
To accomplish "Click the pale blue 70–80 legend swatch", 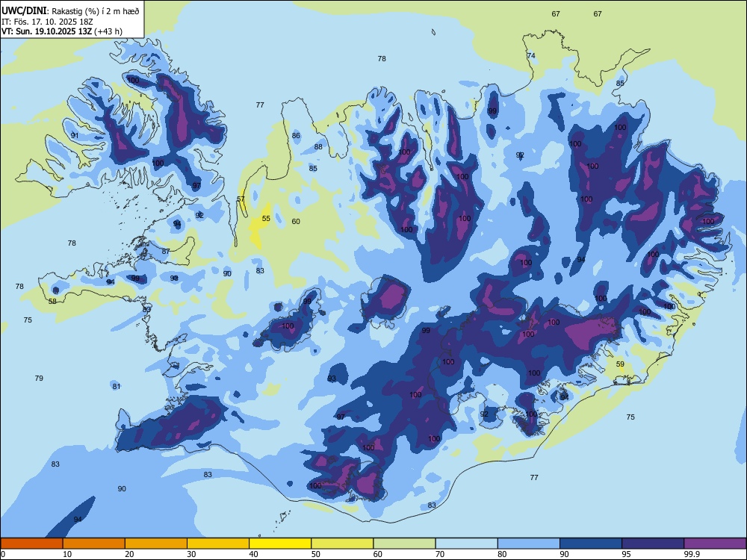I will (467, 544).
